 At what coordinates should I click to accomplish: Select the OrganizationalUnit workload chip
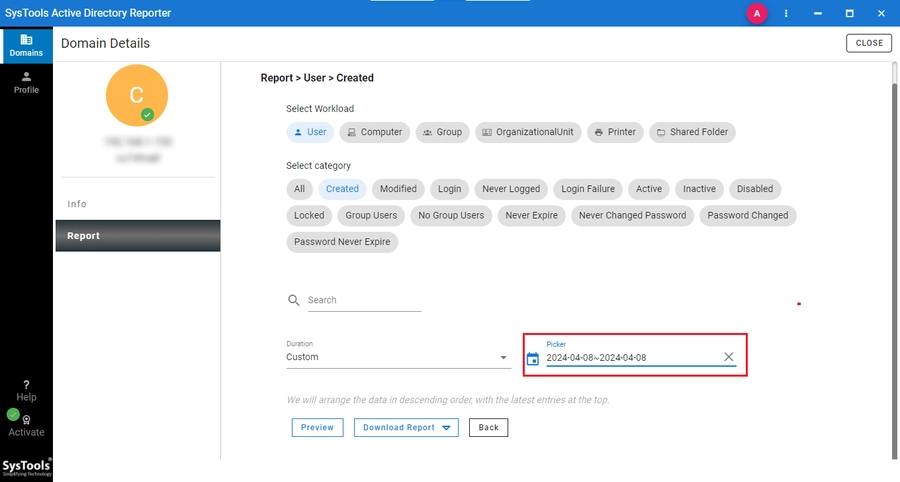click(x=527, y=132)
